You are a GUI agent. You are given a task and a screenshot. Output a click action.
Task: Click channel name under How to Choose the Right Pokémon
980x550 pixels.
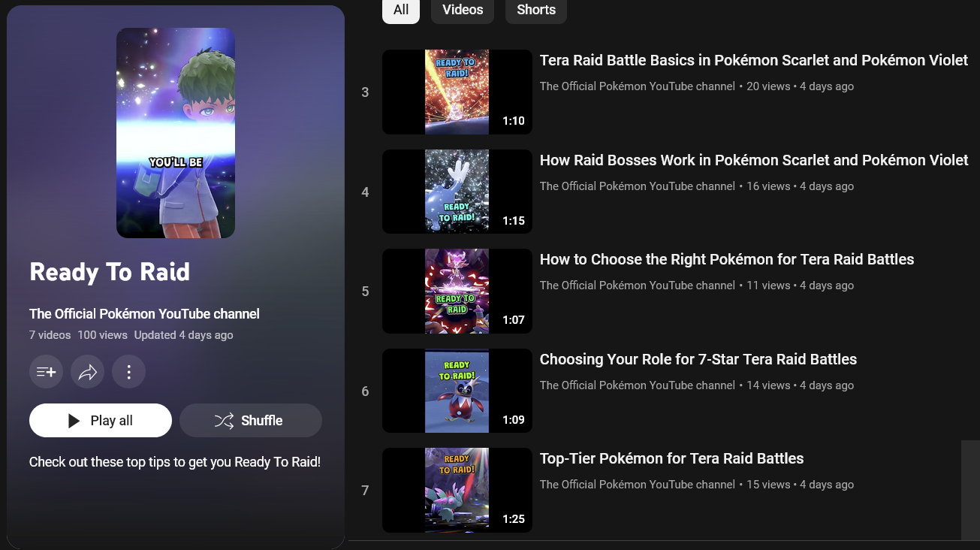point(638,286)
